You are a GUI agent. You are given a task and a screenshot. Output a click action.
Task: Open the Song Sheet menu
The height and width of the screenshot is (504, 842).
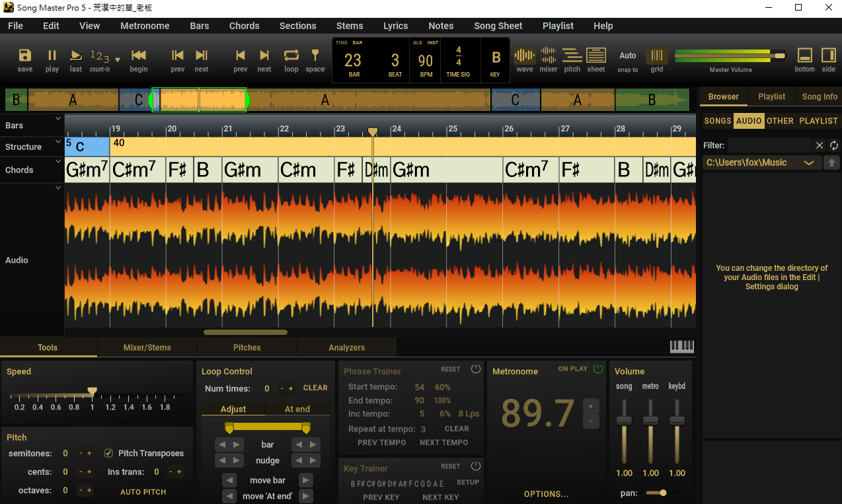pos(498,26)
